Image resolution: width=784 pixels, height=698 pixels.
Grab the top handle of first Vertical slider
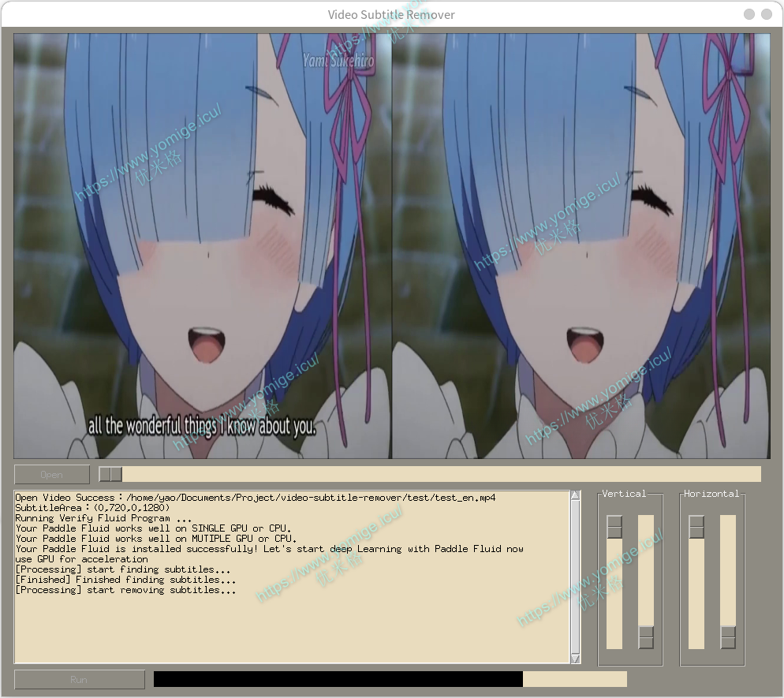point(614,524)
